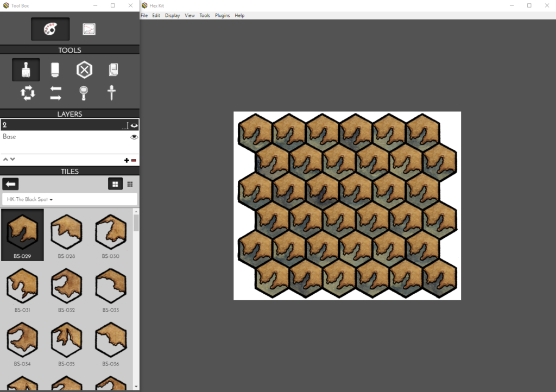Viewport: 556px width, 392px height.
Task: Select tile BS-034
Action: pyautogui.click(x=22, y=343)
